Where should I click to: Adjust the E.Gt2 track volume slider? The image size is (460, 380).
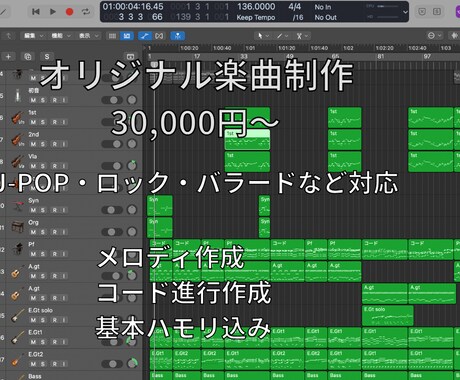pyautogui.click(x=112, y=364)
